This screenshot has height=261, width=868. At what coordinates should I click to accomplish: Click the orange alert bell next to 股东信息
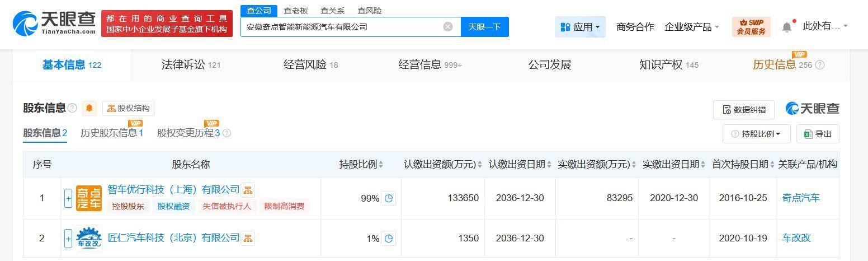[89, 109]
